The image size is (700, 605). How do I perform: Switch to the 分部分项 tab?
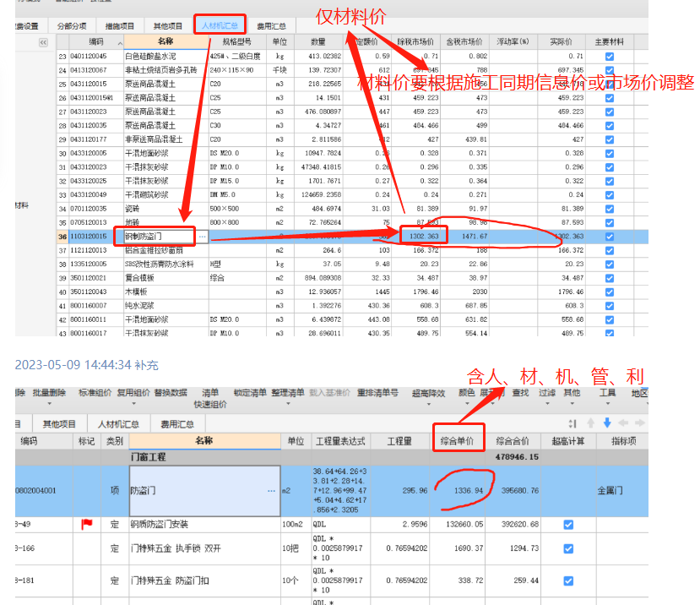(72, 26)
